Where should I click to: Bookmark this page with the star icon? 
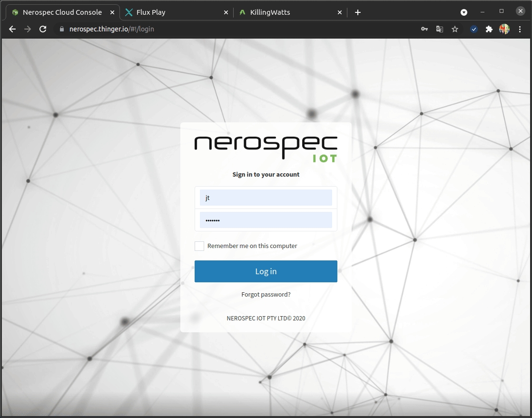coord(455,29)
